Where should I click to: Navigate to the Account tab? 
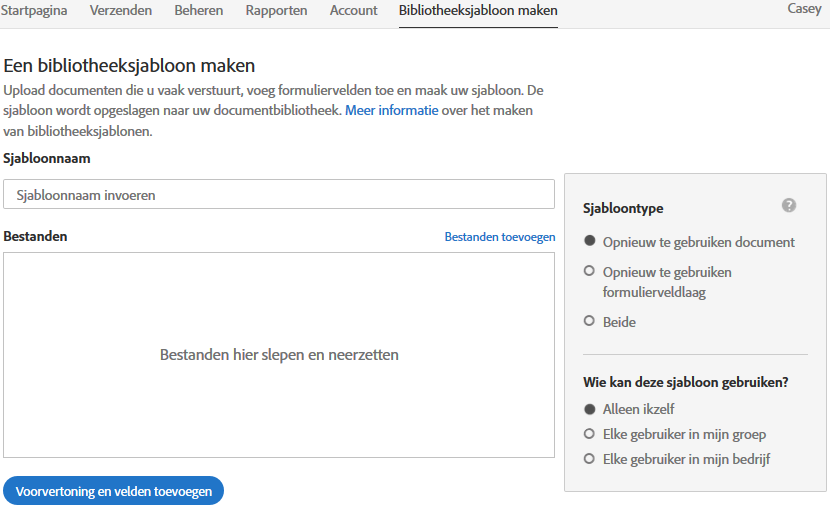point(354,10)
